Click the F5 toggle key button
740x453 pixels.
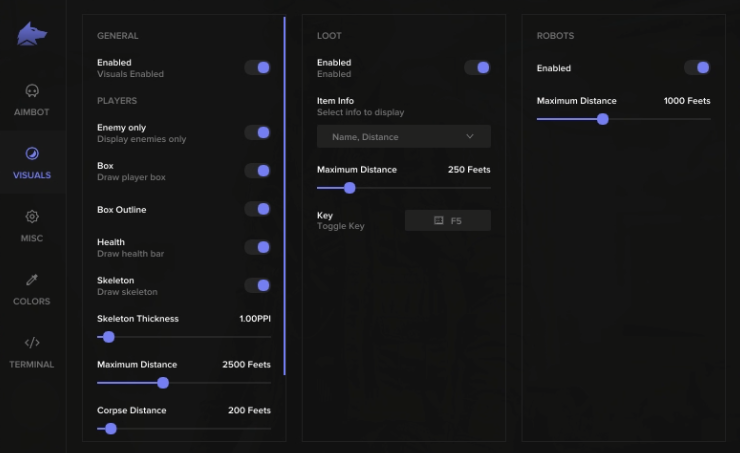coord(448,221)
